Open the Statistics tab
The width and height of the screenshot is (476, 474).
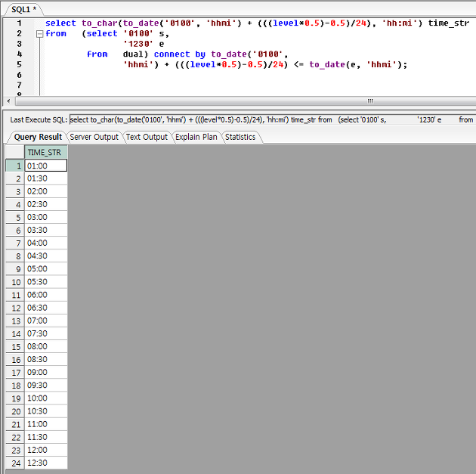240,138
